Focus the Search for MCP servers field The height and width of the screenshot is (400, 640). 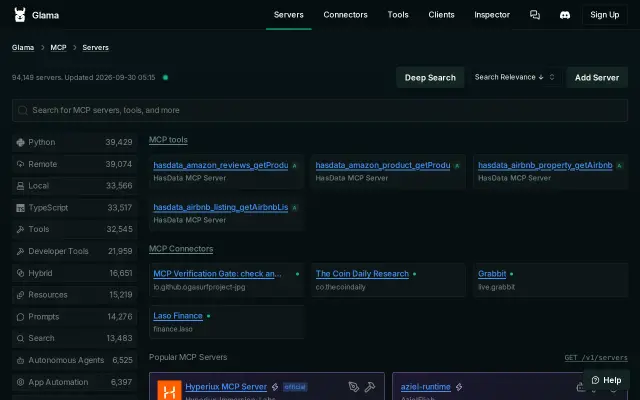[320, 110]
